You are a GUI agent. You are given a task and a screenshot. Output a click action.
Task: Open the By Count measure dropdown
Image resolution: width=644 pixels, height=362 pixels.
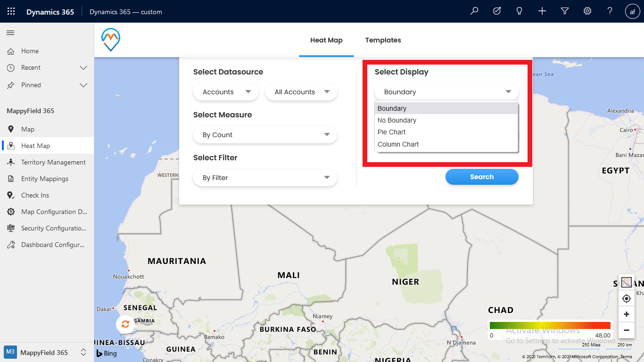point(265,135)
